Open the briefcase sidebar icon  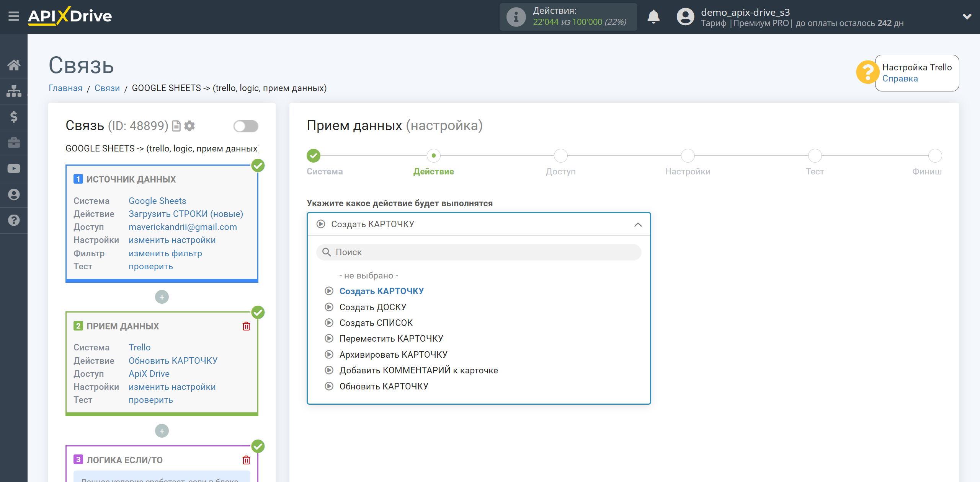14,143
